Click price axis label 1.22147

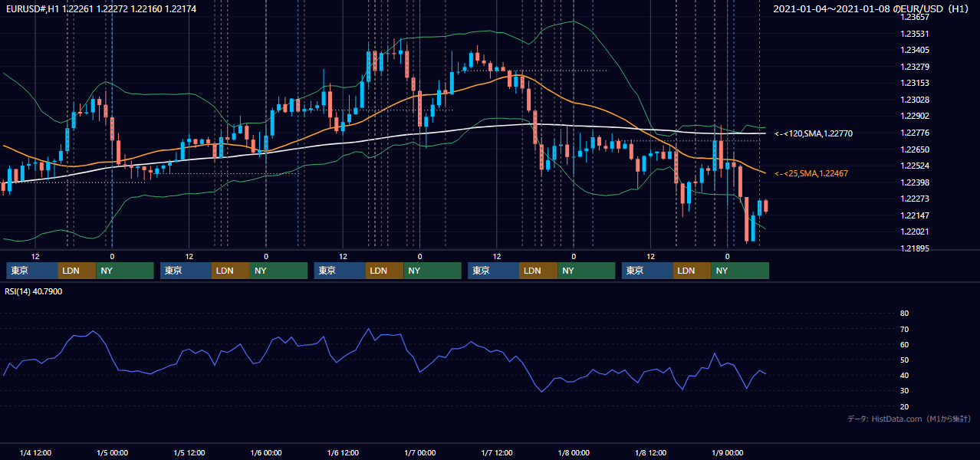(x=915, y=215)
